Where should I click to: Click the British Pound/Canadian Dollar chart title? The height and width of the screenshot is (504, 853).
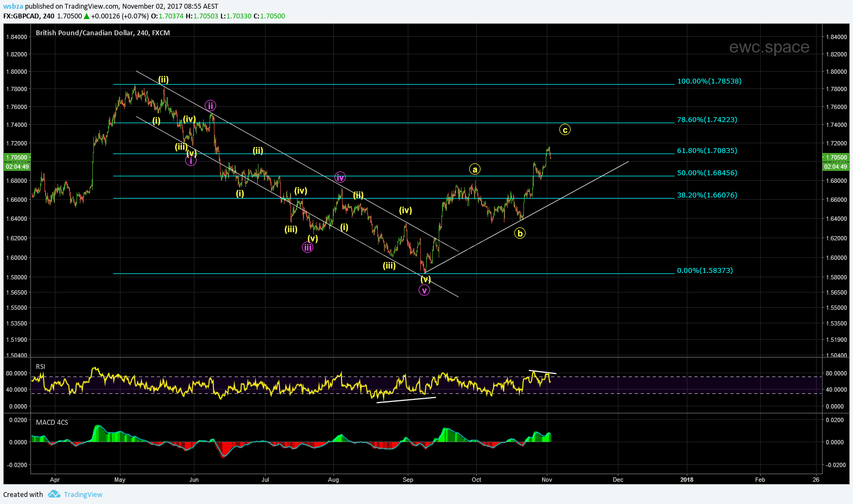103,33
